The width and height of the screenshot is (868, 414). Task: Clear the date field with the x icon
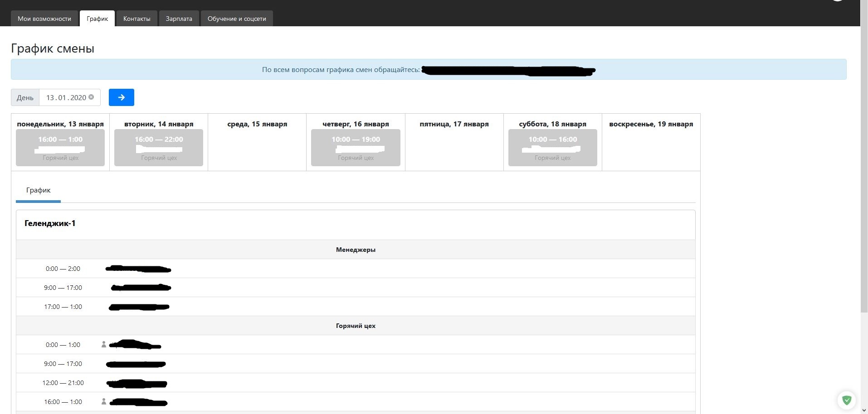pyautogui.click(x=91, y=97)
